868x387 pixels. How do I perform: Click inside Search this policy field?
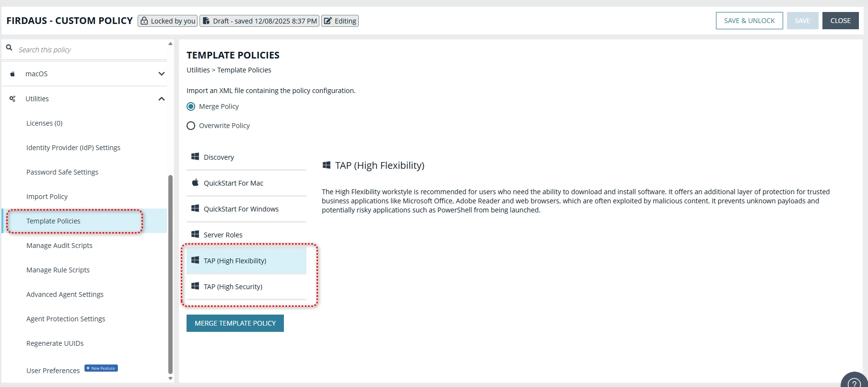[91, 50]
